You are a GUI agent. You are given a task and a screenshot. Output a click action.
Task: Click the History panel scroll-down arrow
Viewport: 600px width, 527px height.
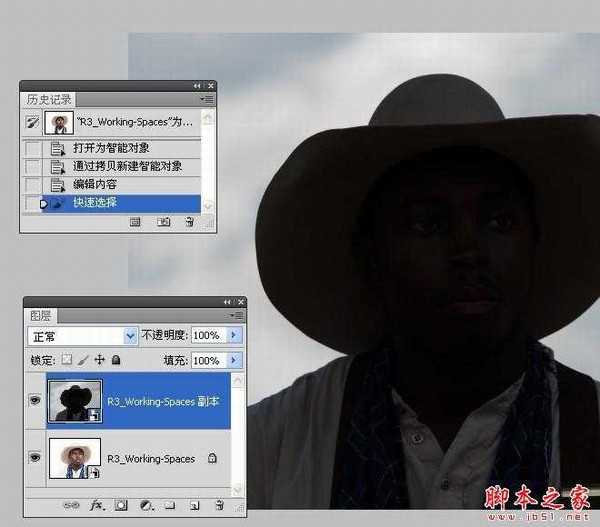pos(208,206)
